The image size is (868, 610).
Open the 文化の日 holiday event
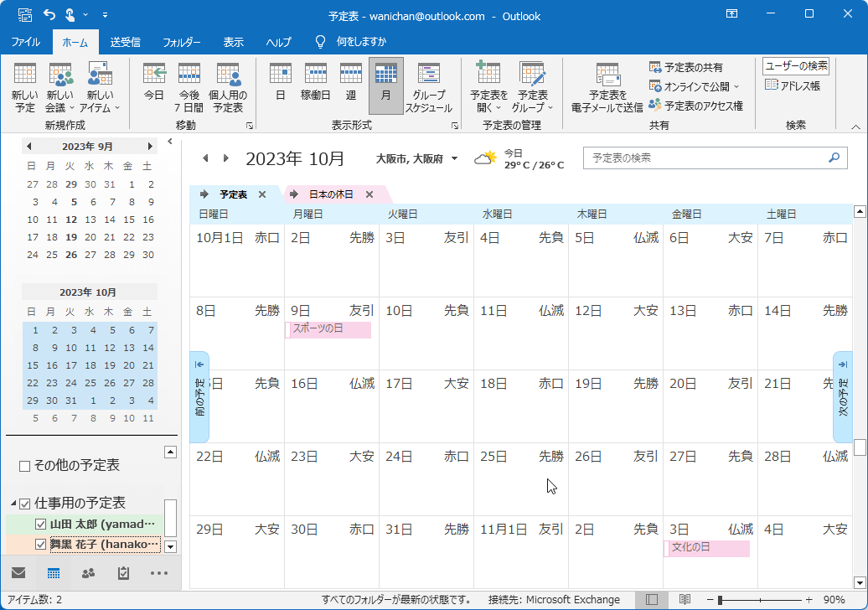pyautogui.click(x=707, y=548)
